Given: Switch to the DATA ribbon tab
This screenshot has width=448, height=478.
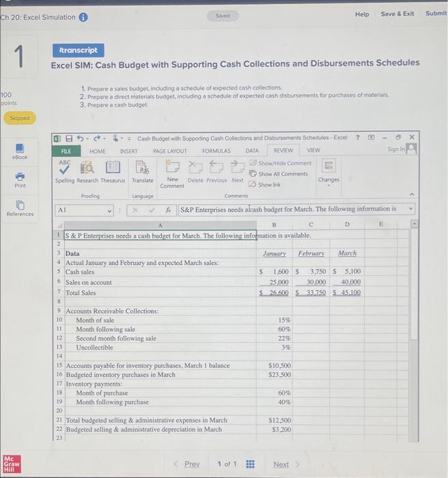Looking at the screenshot, I should pos(252,151).
